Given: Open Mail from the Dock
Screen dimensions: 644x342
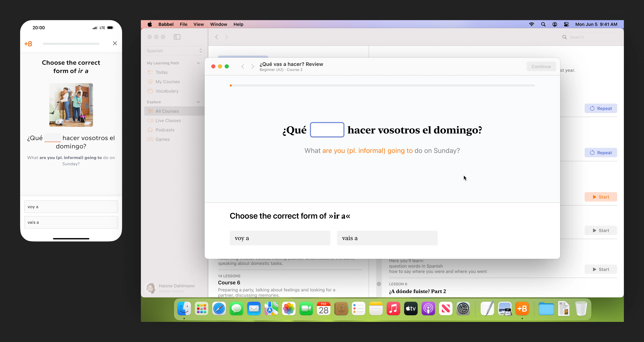Looking at the screenshot, I should pos(254,309).
